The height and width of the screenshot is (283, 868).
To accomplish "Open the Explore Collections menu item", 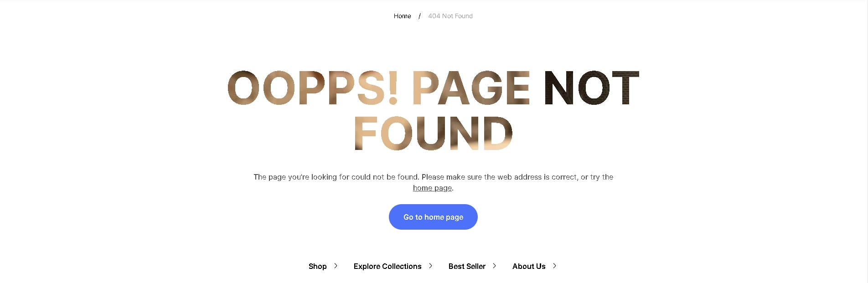I will click(x=387, y=266).
